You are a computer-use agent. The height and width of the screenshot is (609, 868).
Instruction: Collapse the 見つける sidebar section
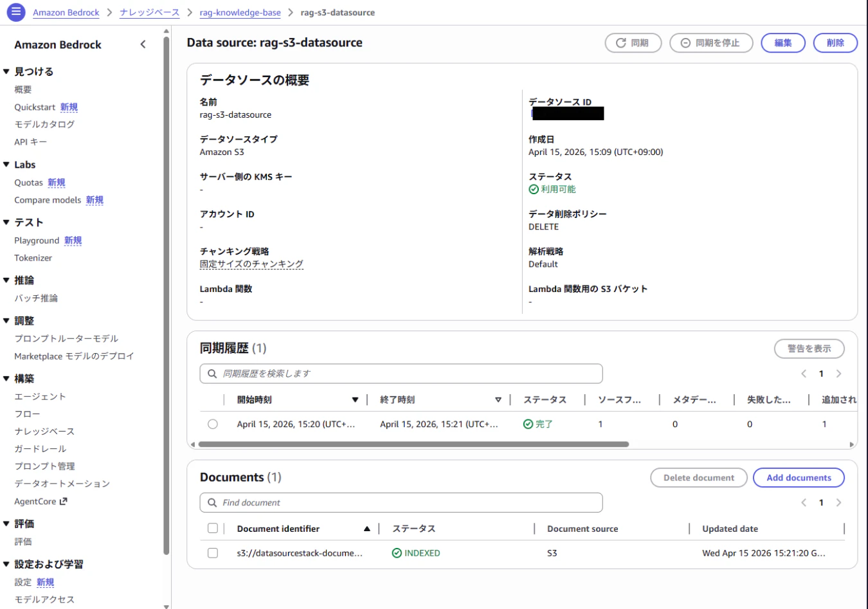coord(6,71)
